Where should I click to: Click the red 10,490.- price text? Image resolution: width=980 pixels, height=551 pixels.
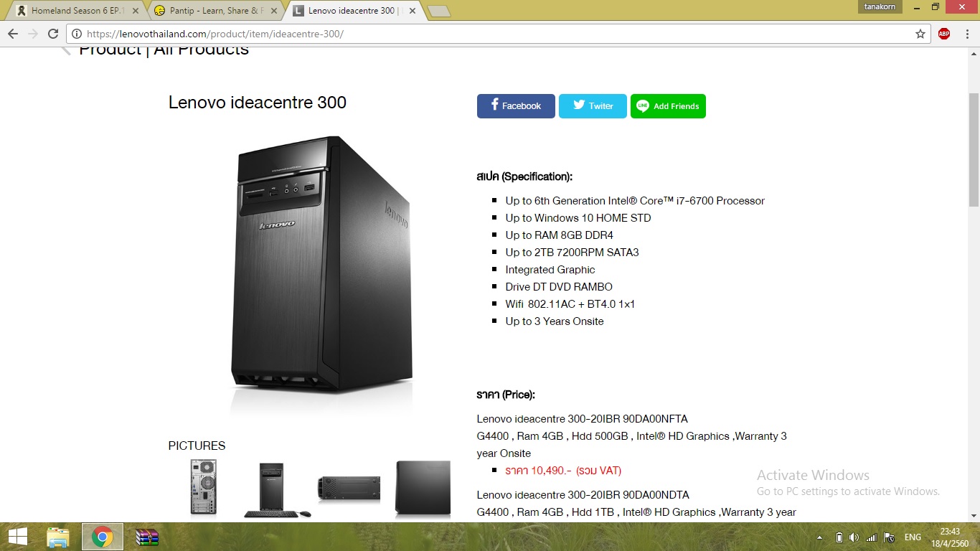click(x=563, y=471)
